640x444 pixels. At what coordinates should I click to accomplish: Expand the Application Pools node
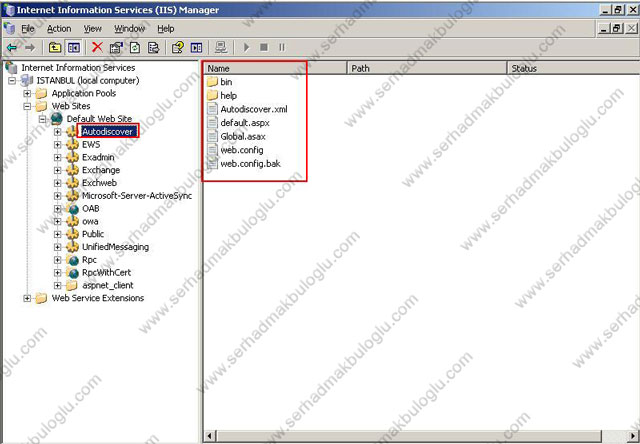coord(27,93)
